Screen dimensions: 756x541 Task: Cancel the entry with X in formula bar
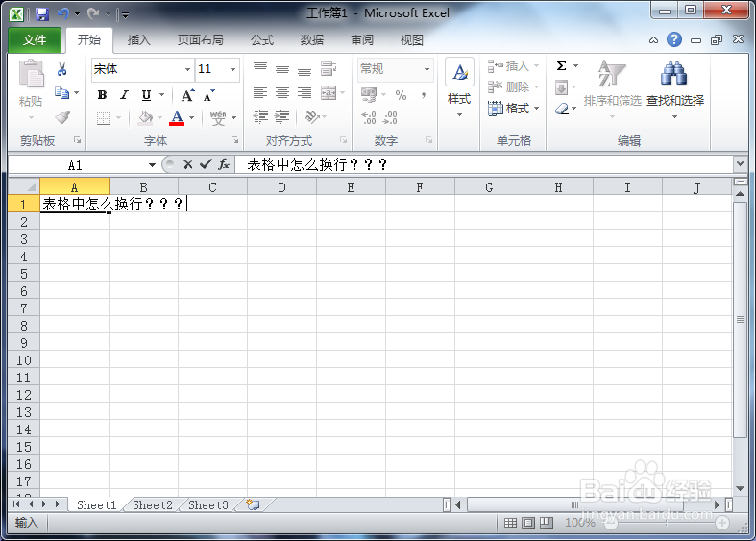pyautogui.click(x=188, y=165)
